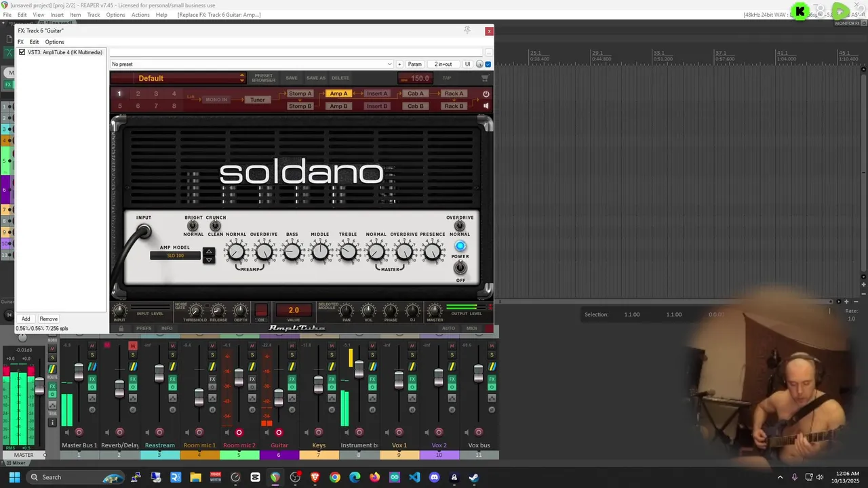Flip the Bright/Normal toggle switch

(193, 226)
